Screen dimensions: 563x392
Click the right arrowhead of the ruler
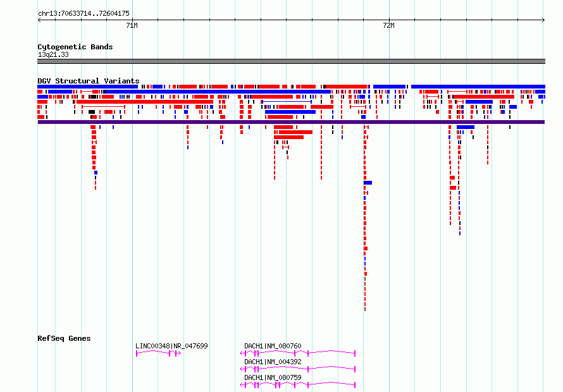click(x=543, y=20)
